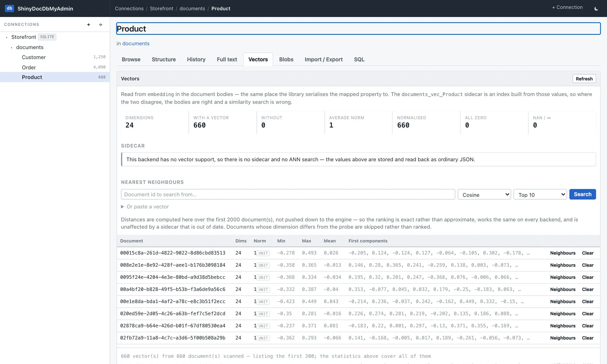Click the Dimensions stat value 24
Screen dimensions: 607x364
[x=129, y=125]
